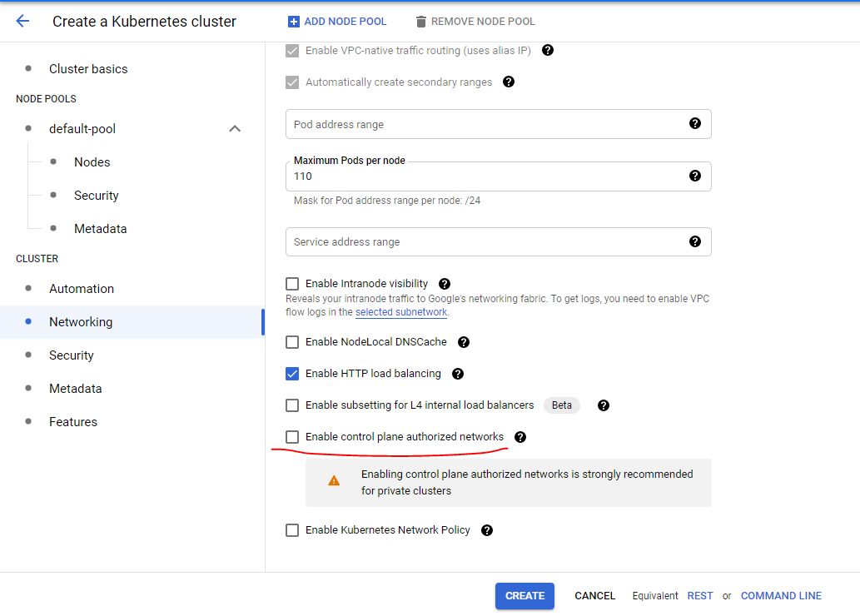Collapse the default-pool section chevron
This screenshot has height=616, width=860.
235,128
